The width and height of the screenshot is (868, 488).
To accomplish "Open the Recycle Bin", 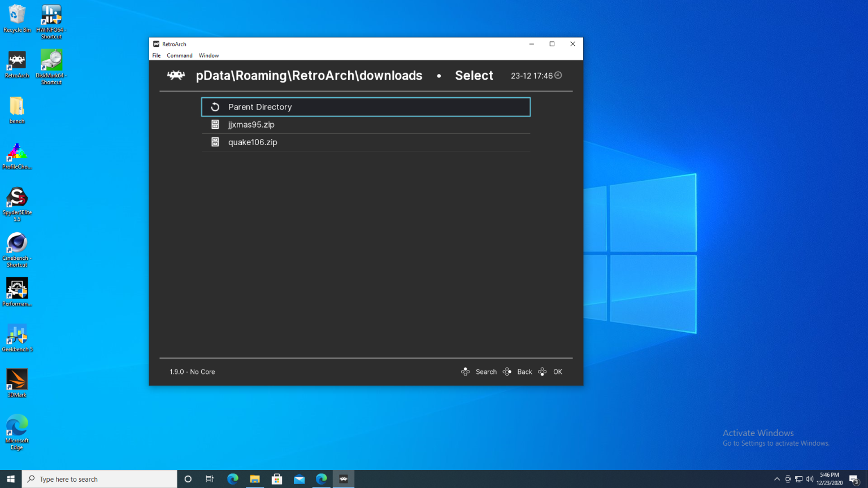I will click(16, 16).
